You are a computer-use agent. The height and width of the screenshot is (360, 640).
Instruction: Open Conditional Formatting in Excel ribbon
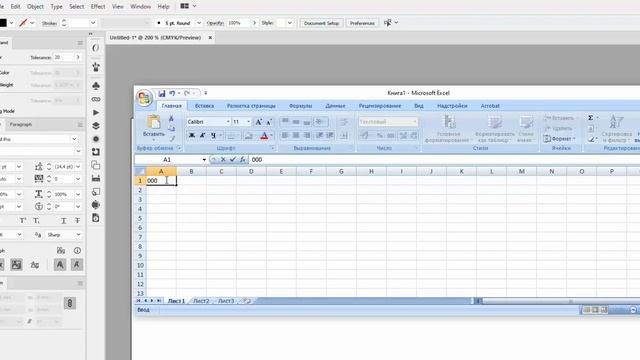(448, 129)
